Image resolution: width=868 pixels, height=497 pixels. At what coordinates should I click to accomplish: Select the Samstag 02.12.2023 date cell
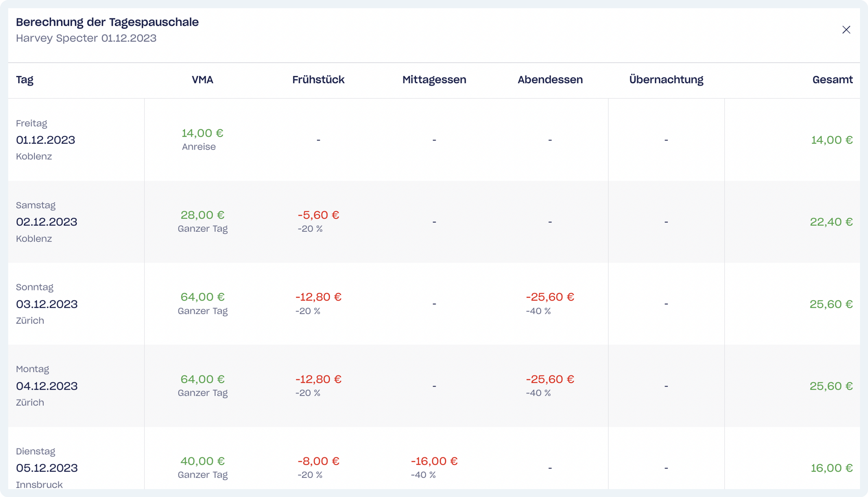[x=46, y=222]
